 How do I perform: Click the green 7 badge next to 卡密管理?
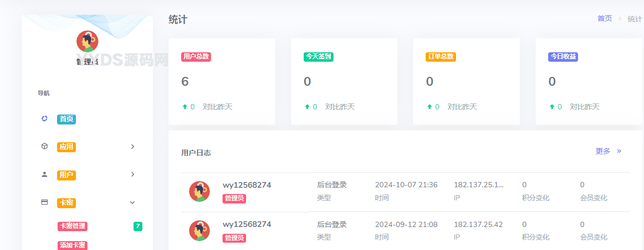138,226
